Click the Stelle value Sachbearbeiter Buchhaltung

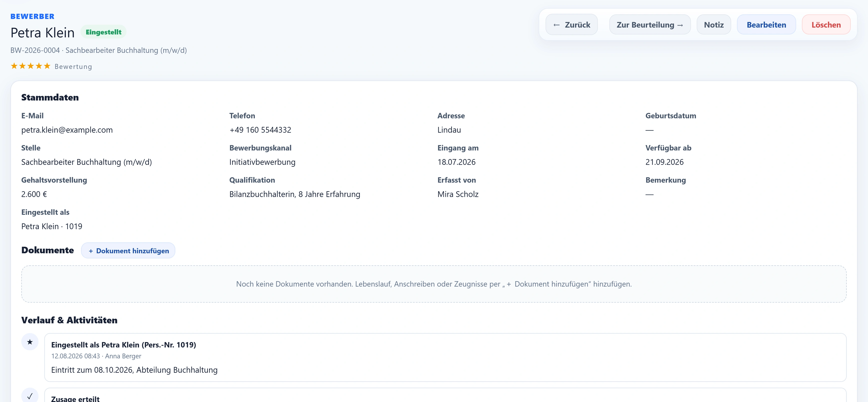pos(87,162)
